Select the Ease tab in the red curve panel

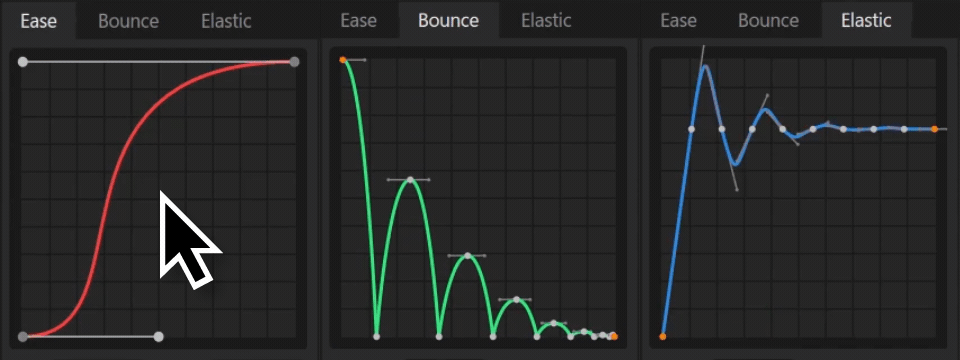[39, 21]
